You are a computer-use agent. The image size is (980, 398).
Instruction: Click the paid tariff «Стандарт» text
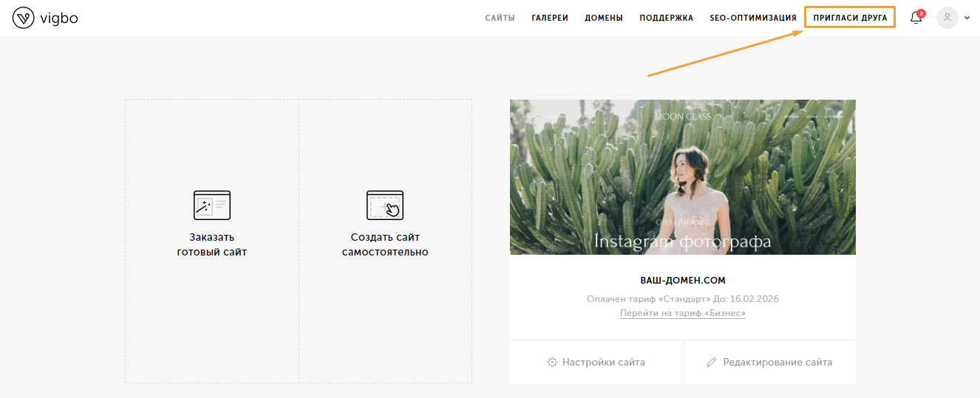click(683, 299)
